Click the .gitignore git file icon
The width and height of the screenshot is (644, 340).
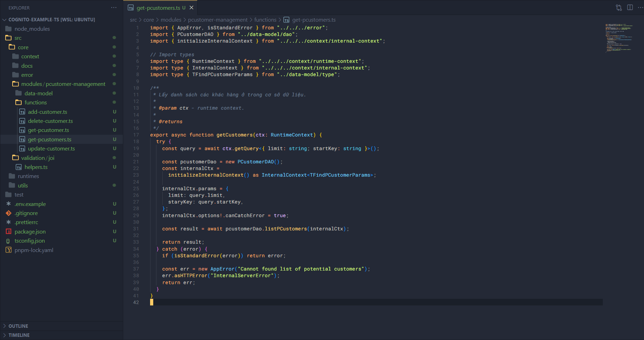pos(9,213)
